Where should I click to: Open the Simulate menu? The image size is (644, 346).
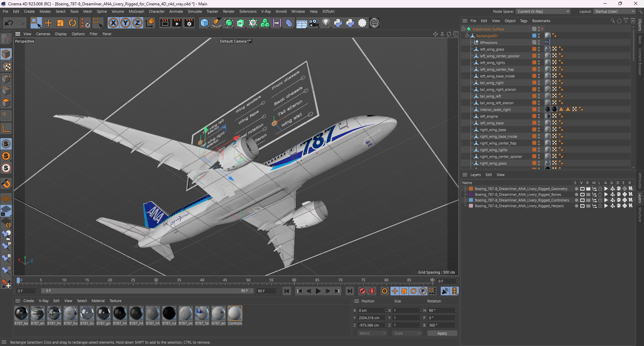[195, 11]
